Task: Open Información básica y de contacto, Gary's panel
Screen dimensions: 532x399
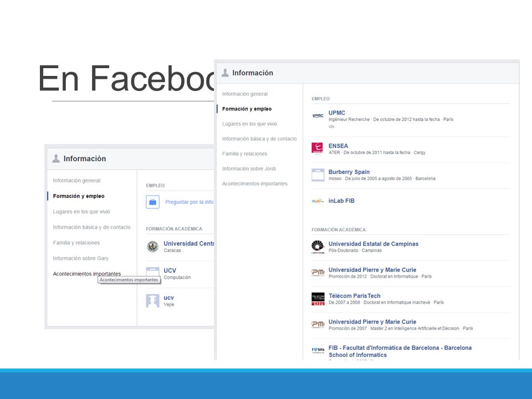Action: tap(91, 227)
